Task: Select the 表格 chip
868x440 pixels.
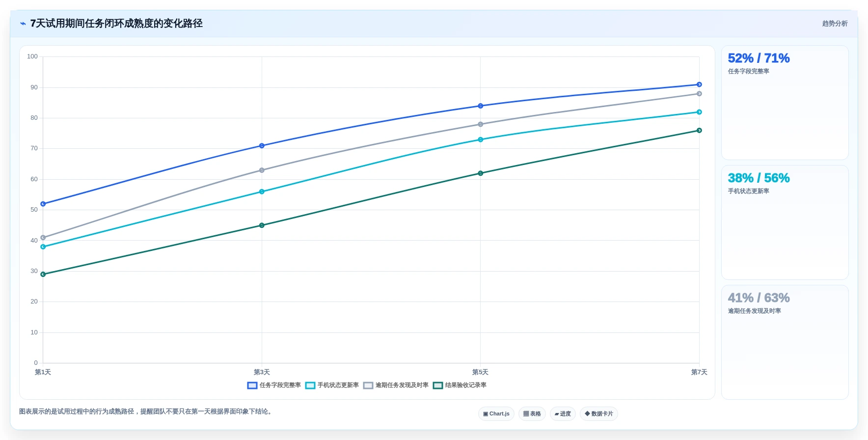Action: point(532,414)
